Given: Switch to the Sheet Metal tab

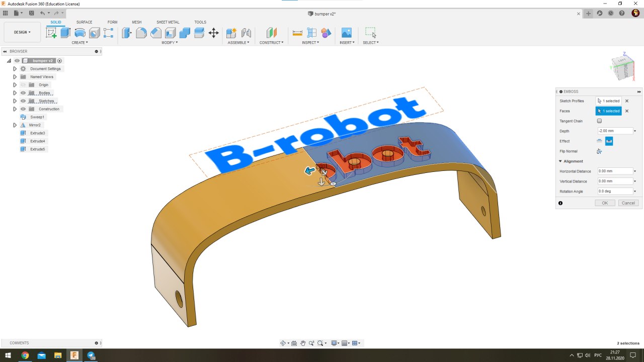Looking at the screenshot, I should [x=168, y=22].
